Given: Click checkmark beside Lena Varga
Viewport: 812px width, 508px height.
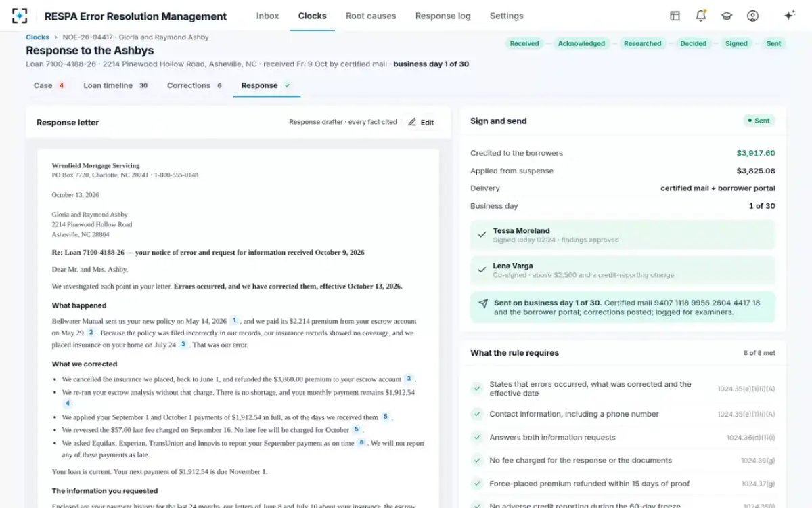Looking at the screenshot, I should (x=482, y=270).
